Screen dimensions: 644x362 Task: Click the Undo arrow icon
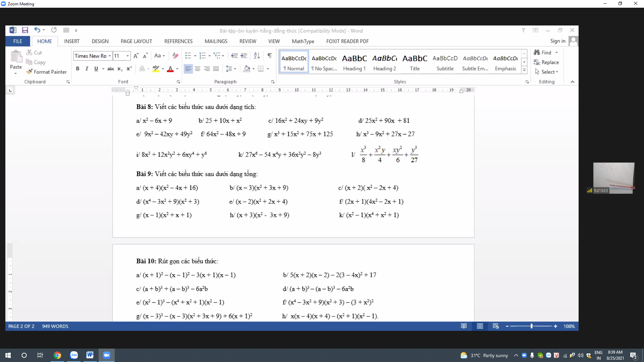[x=37, y=30]
